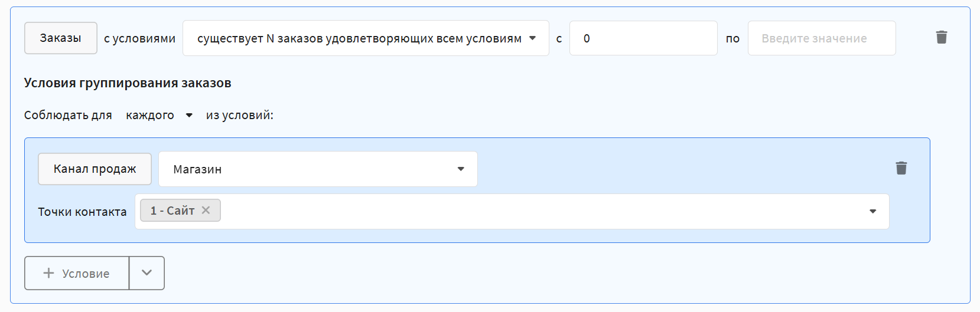Click the "Условия группирования заказов" heading

coord(128,83)
